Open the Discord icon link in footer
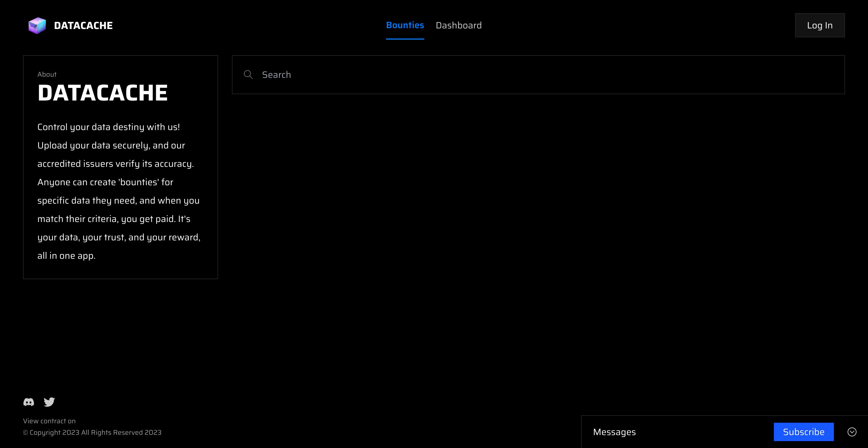This screenshot has width=868, height=448. (x=29, y=402)
